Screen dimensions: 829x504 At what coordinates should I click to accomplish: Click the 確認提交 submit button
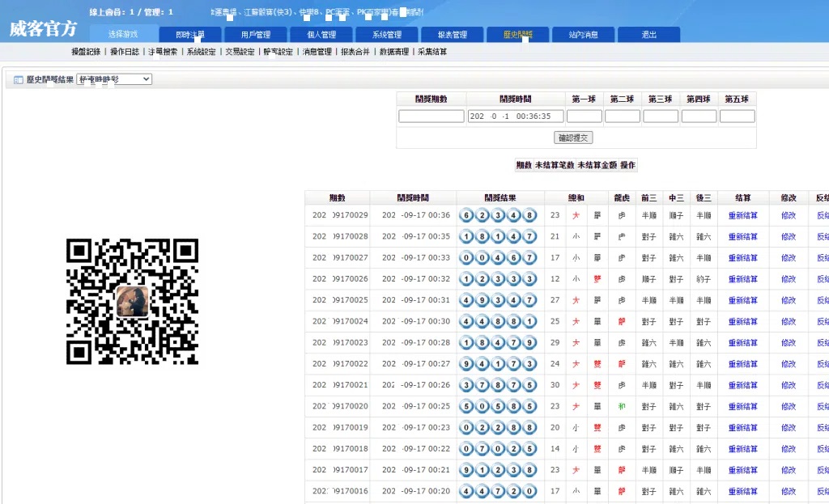click(573, 138)
